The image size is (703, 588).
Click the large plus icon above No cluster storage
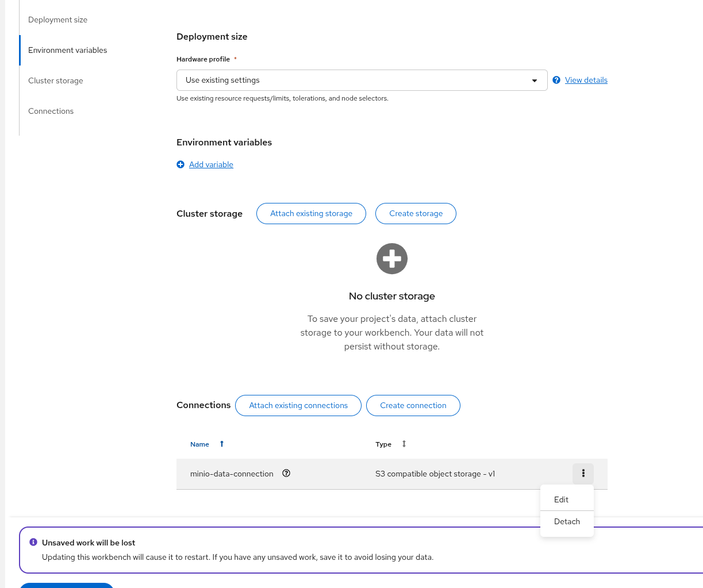(392, 259)
